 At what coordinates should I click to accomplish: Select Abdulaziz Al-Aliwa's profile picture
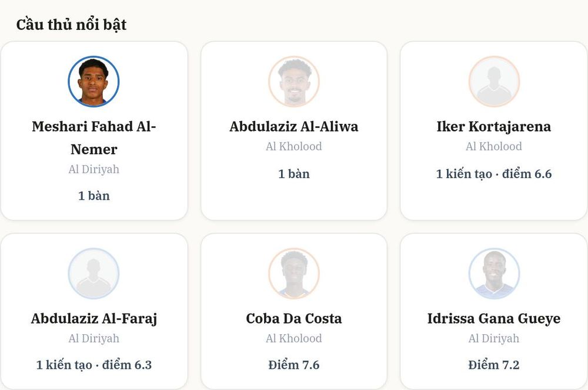pyautogui.click(x=294, y=81)
